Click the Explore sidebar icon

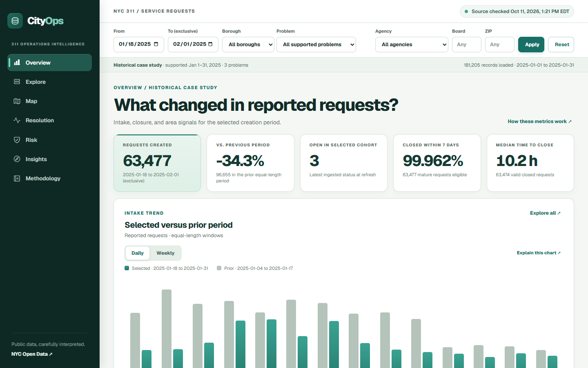coord(17,82)
